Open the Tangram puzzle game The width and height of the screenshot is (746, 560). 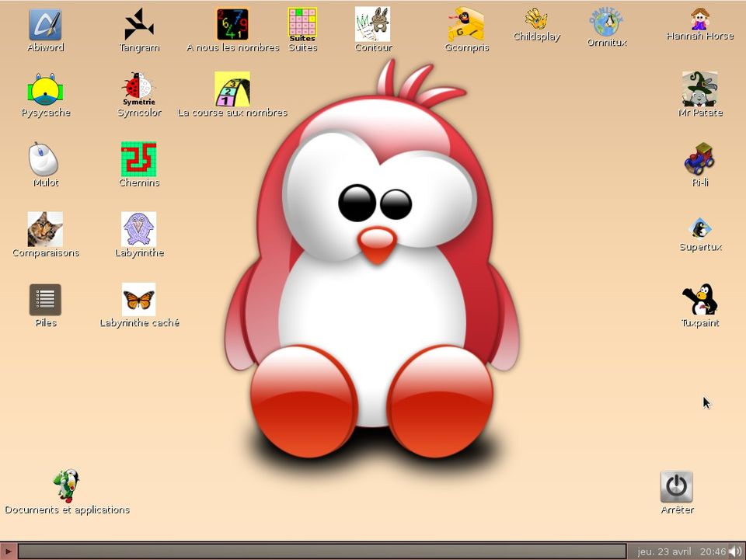coord(138,25)
